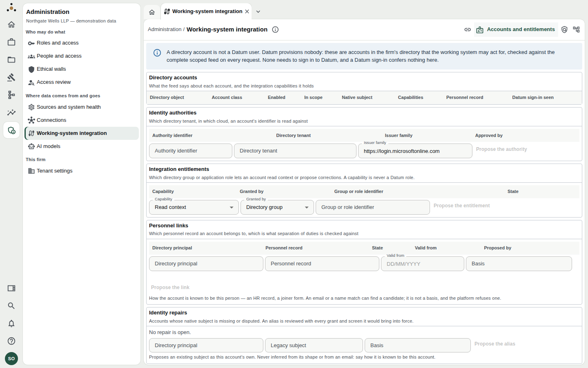Viewport: 588px width, 368px height.
Task: Follow the Administration breadcrumb link
Action: [165, 29]
